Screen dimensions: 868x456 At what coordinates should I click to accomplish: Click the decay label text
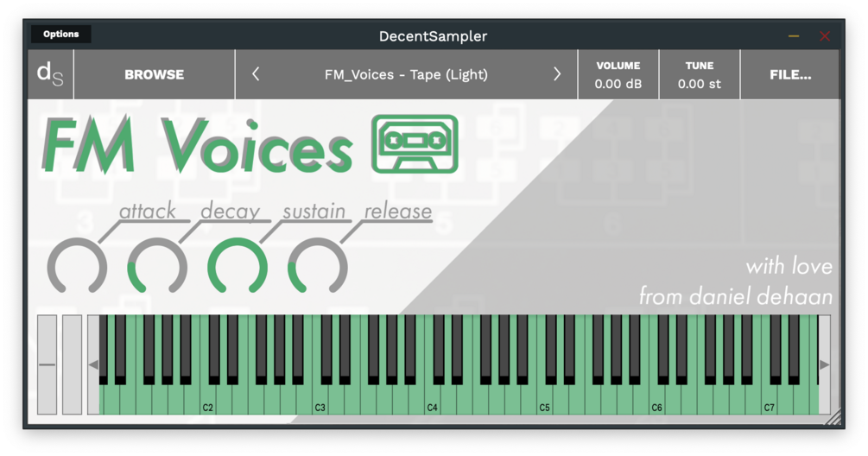230,211
